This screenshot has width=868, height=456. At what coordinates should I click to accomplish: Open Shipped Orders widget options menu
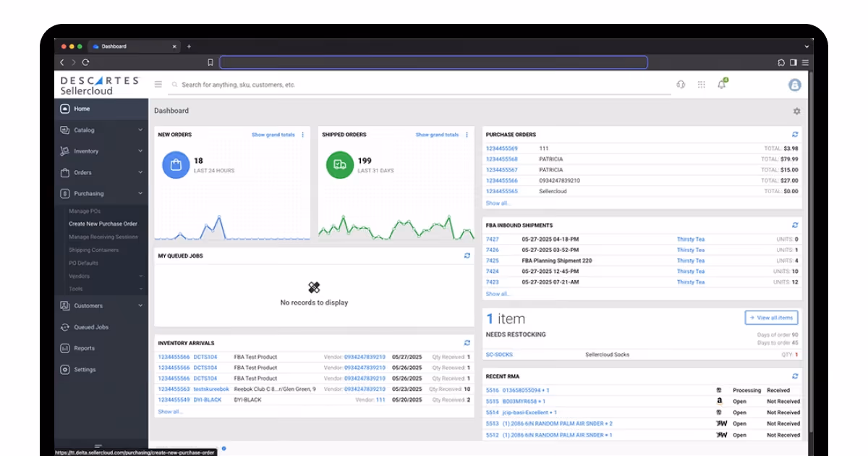467,135
